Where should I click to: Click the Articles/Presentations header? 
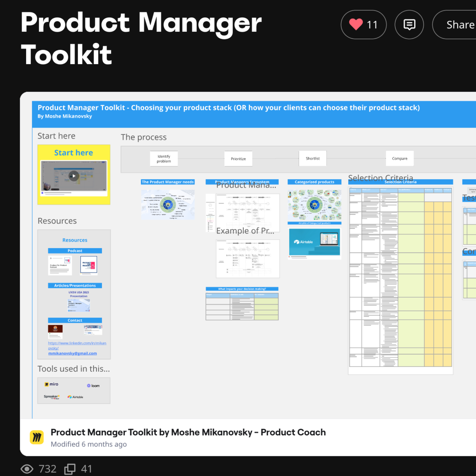(x=75, y=285)
